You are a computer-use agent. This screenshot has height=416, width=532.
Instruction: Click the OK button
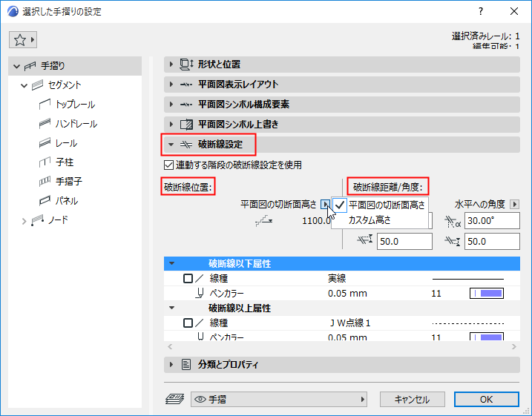pyautogui.click(x=487, y=400)
